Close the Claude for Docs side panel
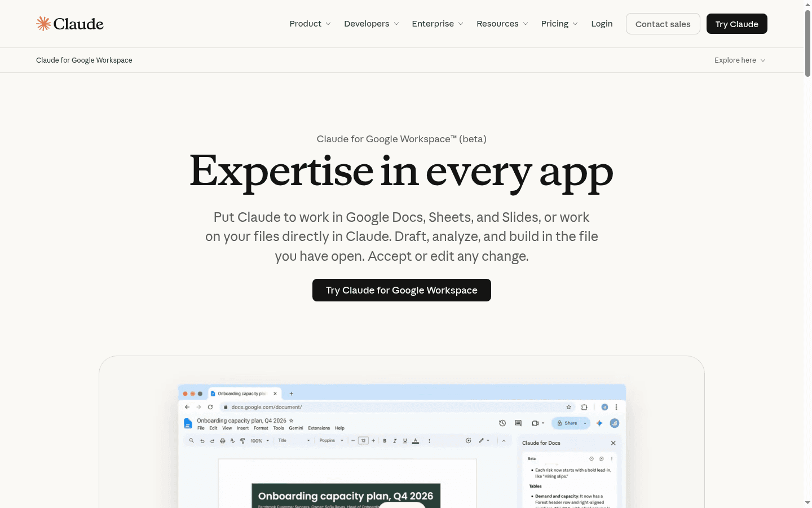812x508 pixels. click(x=614, y=443)
